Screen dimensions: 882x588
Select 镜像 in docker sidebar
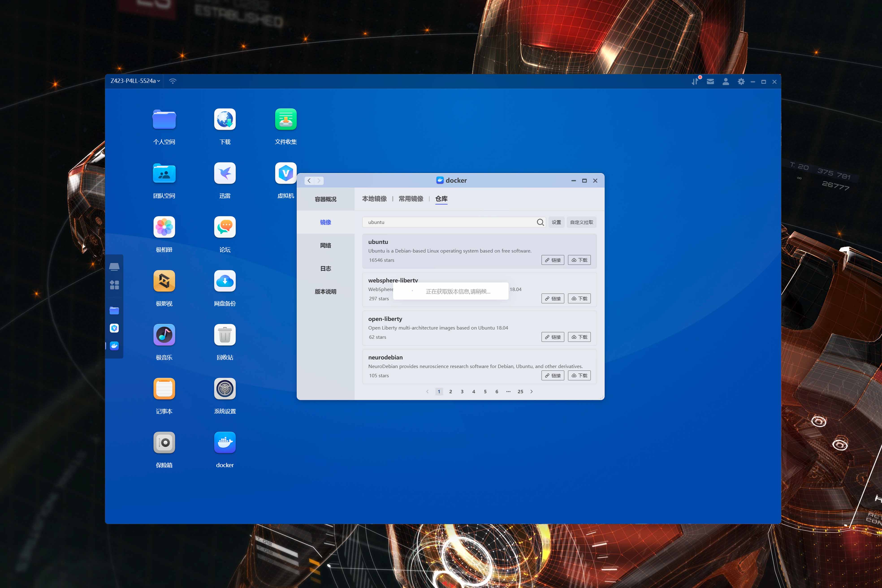[x=326, y=222]
